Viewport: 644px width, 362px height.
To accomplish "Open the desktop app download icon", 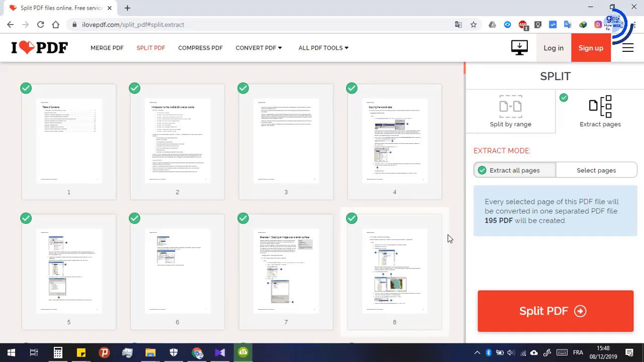I will 519,48.
